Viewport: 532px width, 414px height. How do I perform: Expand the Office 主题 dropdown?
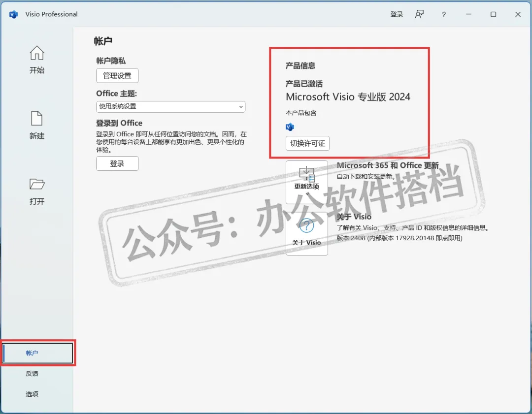[x=170, y=106]
